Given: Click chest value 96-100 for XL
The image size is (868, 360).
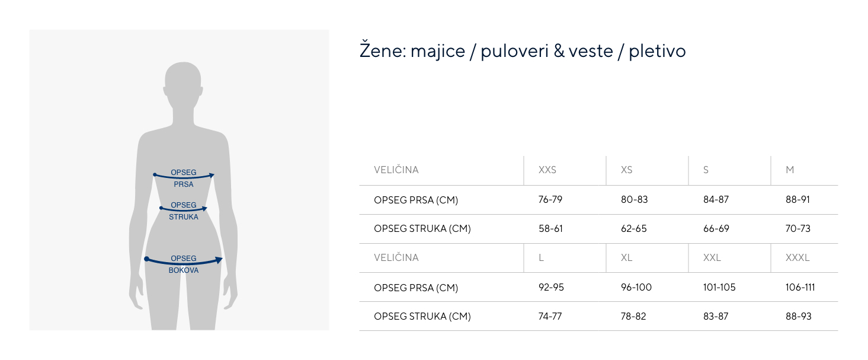Looking at the screenshot, I should tap(636, 288).
